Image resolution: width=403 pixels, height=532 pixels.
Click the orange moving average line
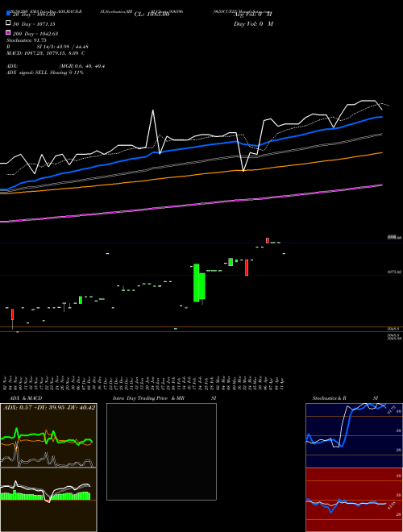(191, 176)
